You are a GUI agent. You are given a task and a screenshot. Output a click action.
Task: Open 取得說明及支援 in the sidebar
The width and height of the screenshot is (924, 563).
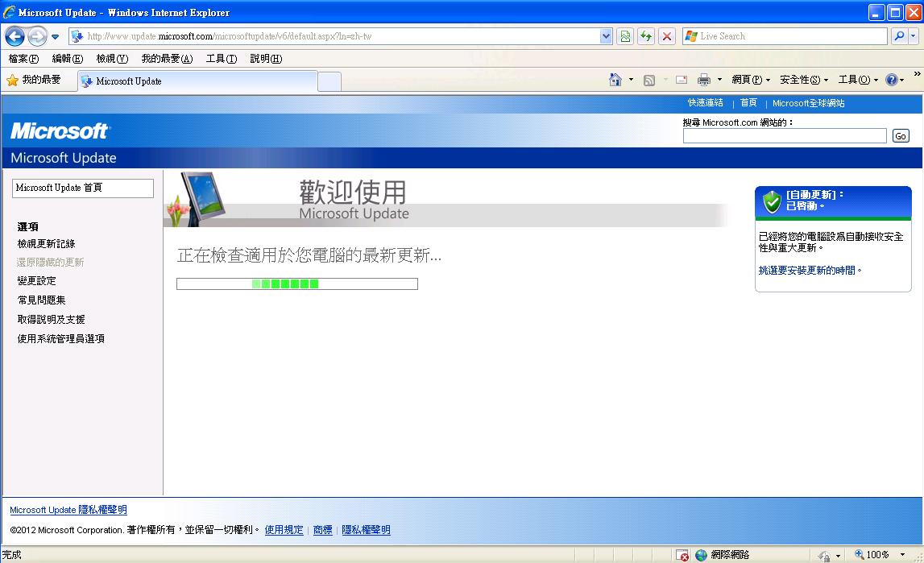pos(52,319)
